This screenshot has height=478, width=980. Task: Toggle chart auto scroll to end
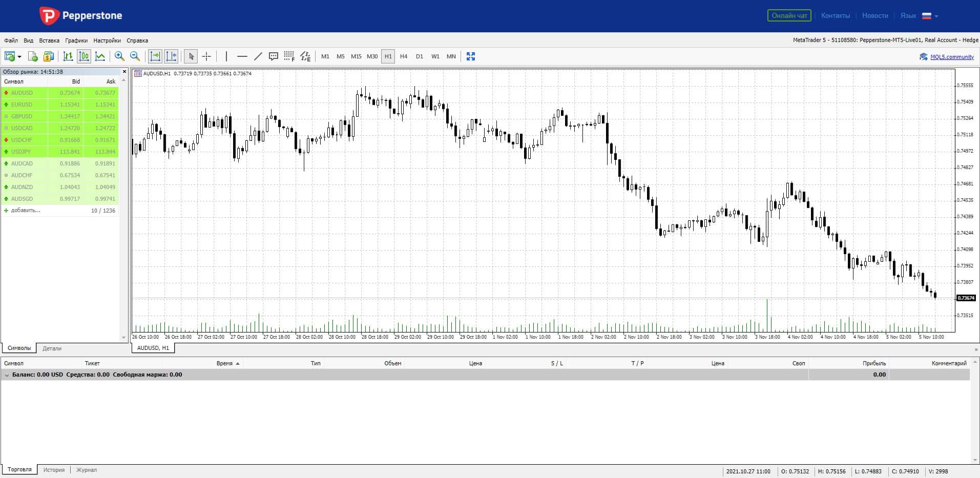155,56
